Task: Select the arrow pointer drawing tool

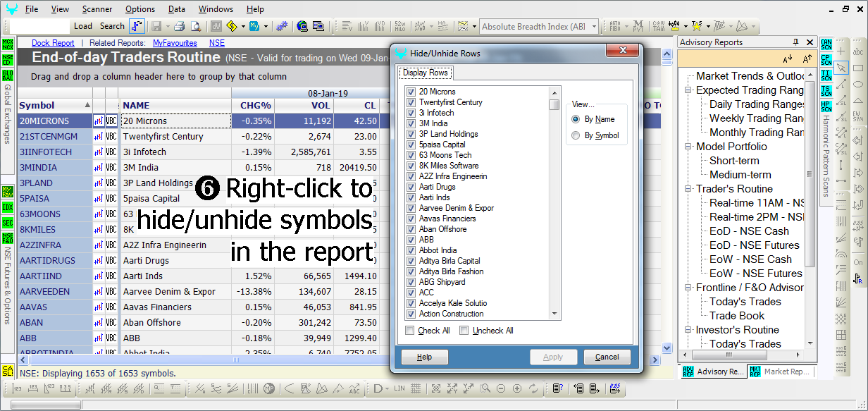Action: [841, 68]
